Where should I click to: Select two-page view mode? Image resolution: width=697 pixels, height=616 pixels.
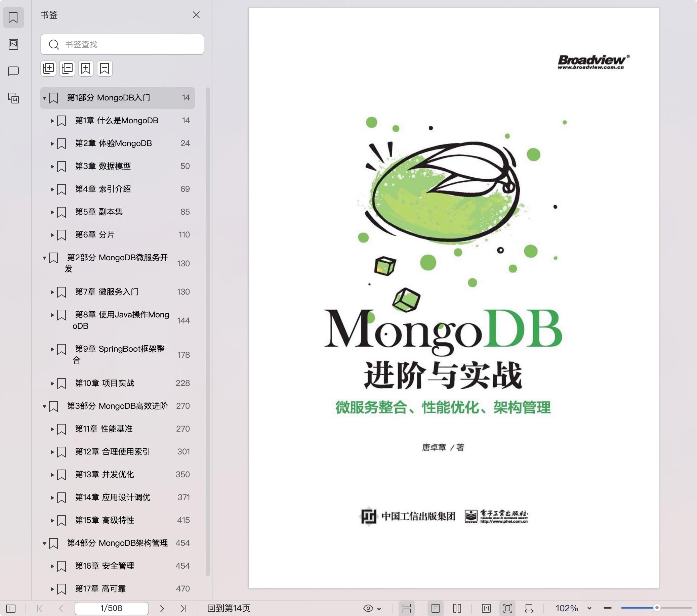(457, 608)
